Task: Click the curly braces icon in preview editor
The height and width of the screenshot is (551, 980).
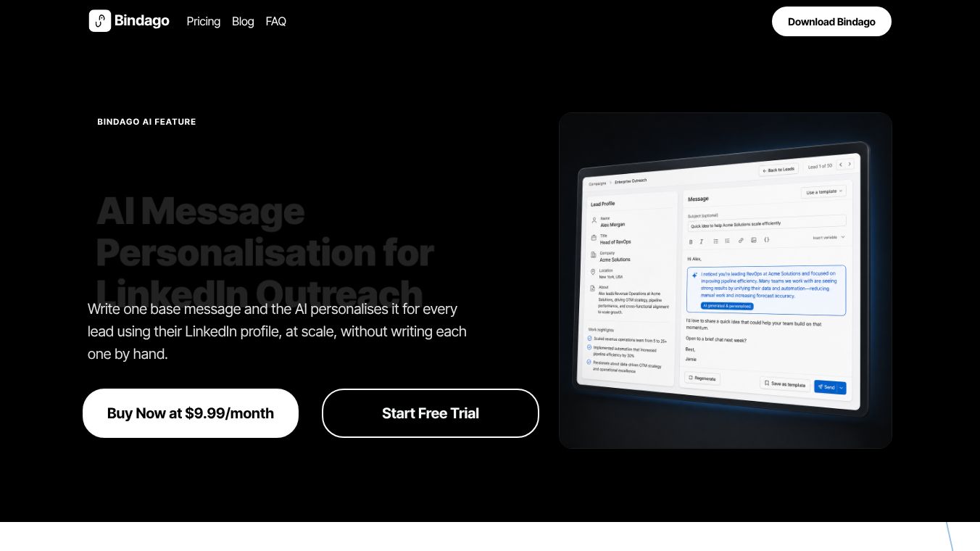Action: pos(767,239)
